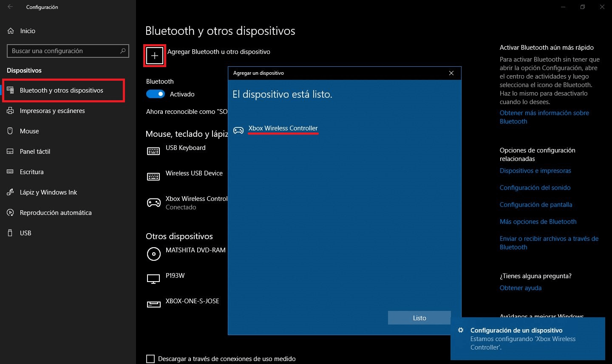Click the Impresoras y escáneres printer icon

click(11, 111)
